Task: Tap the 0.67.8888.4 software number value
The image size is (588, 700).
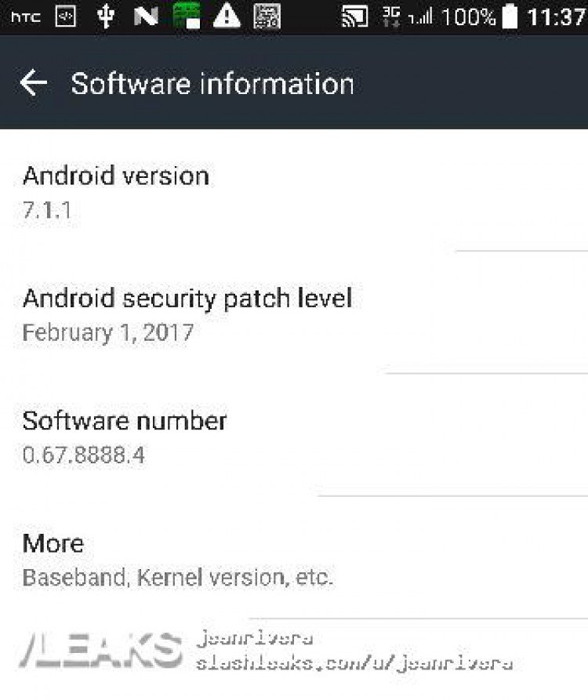Action: point(83,455)
